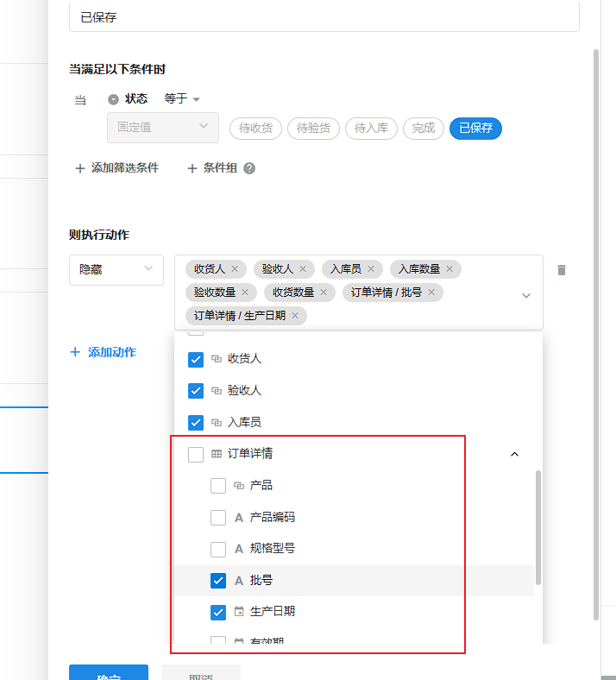Check the 产品编码 checkbox
Screen dimensions: 616x680
click(218, 518)
